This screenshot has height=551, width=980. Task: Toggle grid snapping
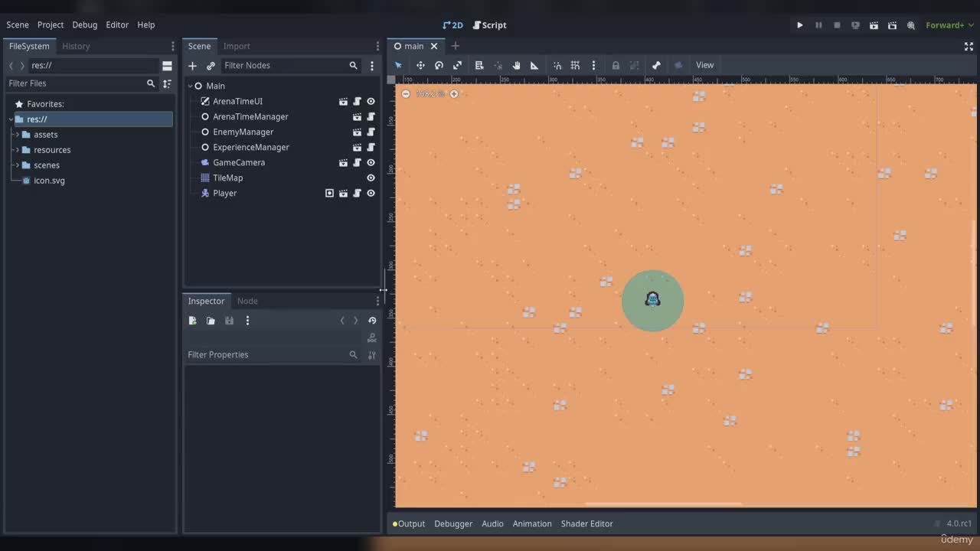[575, 65]
